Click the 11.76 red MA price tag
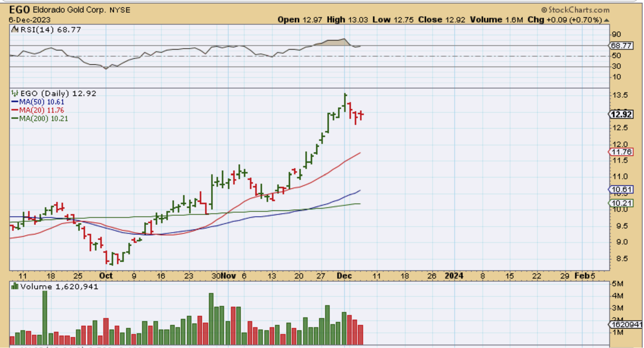 pos(621,152)
